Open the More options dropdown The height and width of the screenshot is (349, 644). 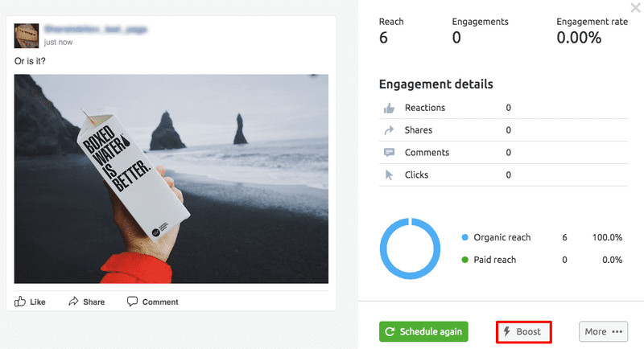pos(603,331)
